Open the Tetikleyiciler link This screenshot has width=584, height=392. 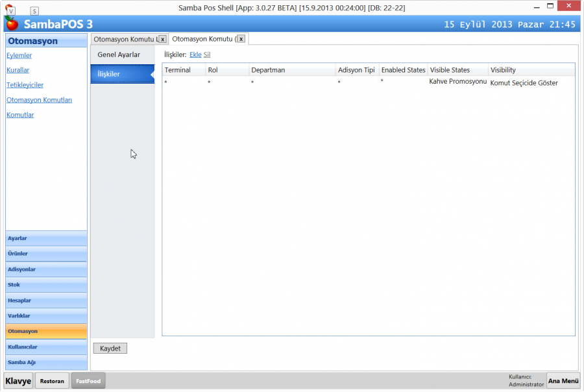[x=25, y=85]
